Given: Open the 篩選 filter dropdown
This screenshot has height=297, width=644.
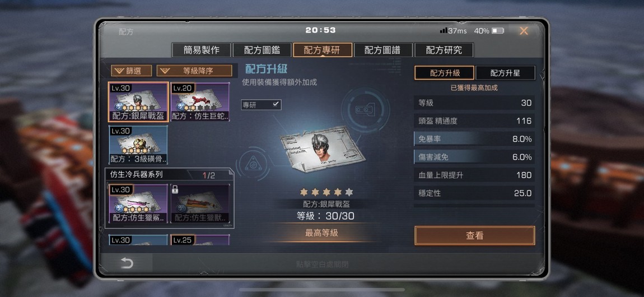Looking at the screenshot, I should tap(132, 71).
